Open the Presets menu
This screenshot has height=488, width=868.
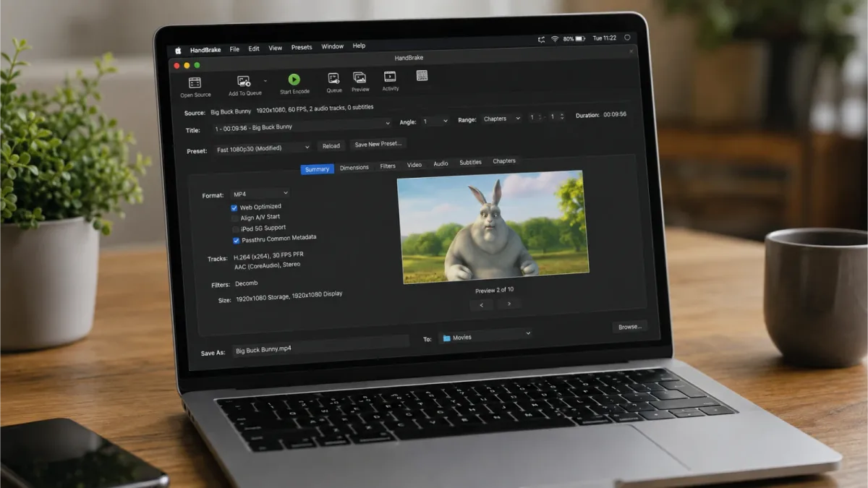pos(302,47)
